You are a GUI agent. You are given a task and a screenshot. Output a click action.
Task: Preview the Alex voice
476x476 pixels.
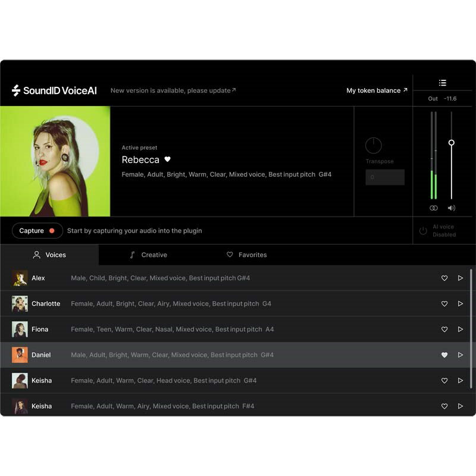pyautogui.click(x=461, y=278)
